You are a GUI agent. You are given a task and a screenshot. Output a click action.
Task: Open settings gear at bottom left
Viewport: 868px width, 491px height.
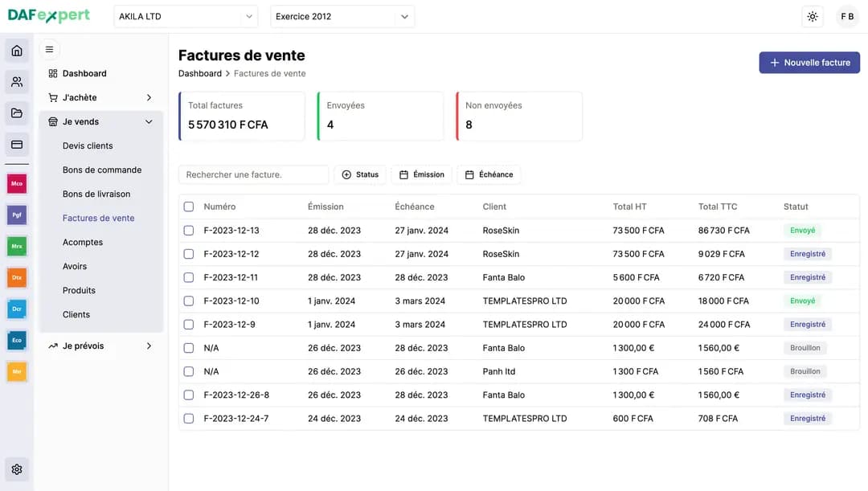(17, 469)
